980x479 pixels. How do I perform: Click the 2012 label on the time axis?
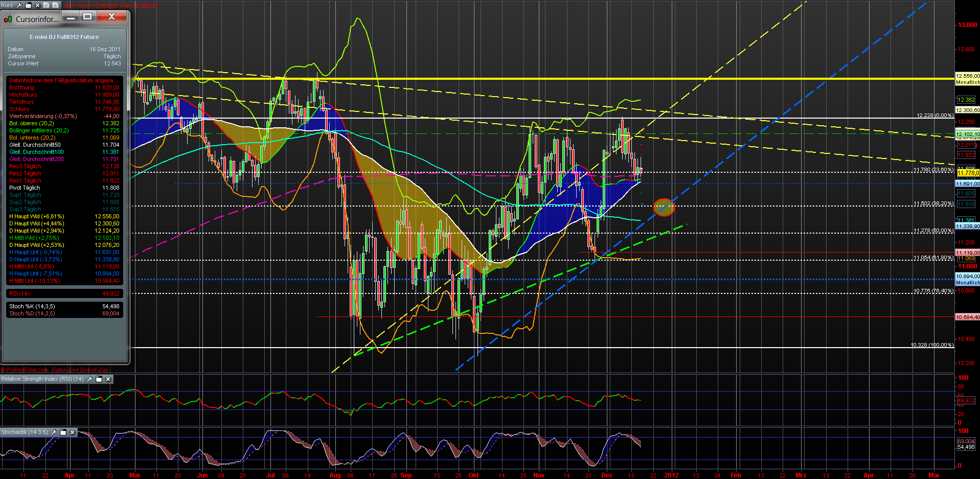pos(672,475)
